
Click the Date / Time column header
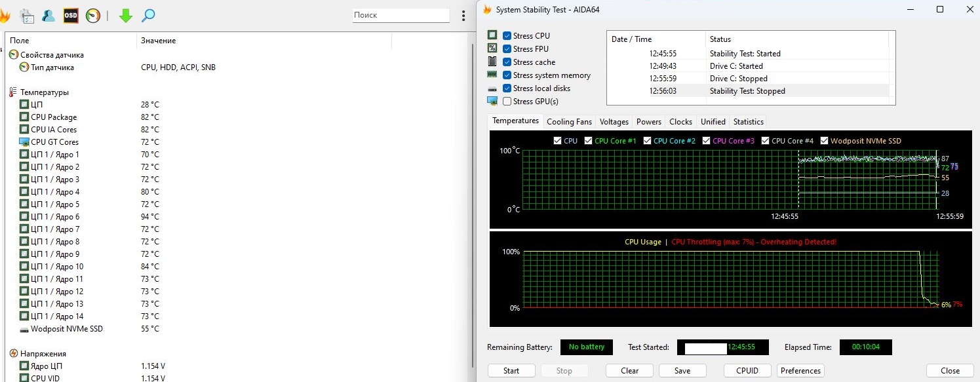tap(656, 39)
